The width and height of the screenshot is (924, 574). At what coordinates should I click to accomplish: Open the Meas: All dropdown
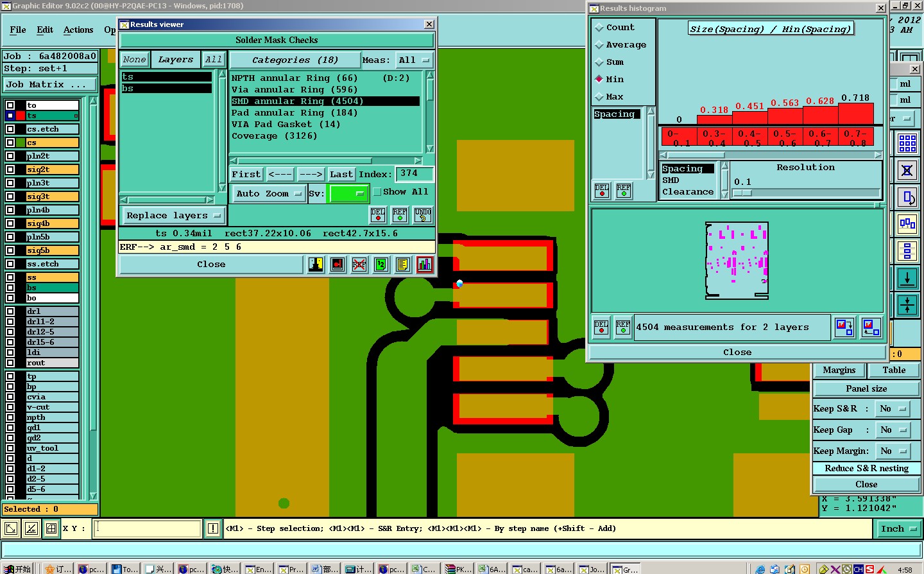(x=414, y=60)
